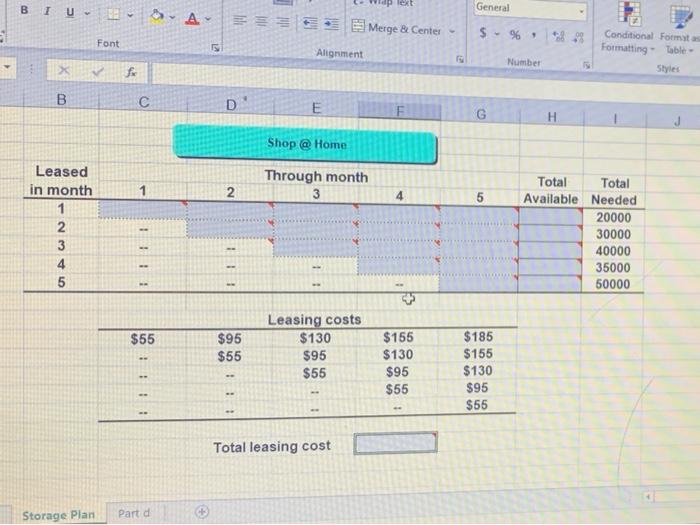
Task: Select Total Needed 20000 cell
Action: 613,217
